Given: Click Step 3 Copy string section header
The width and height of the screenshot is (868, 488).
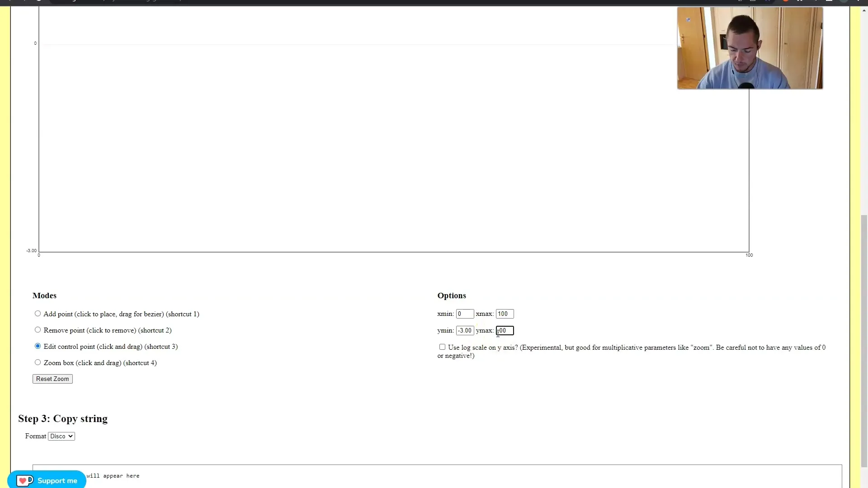Looking at the screenshot, I should (62, 418).
